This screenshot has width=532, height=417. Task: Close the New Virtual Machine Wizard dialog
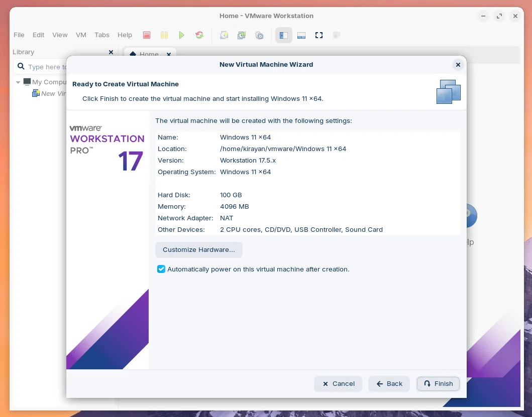[x=458, y=64]
